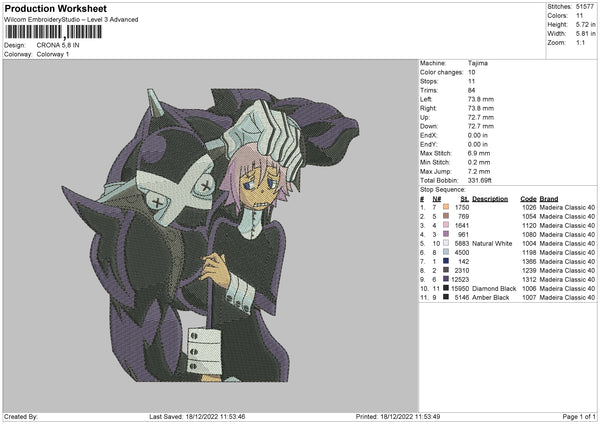Click the Diamond Black color swatch
Image resolution: width=600 pixels, height=424 pixels.
[446, 288]
